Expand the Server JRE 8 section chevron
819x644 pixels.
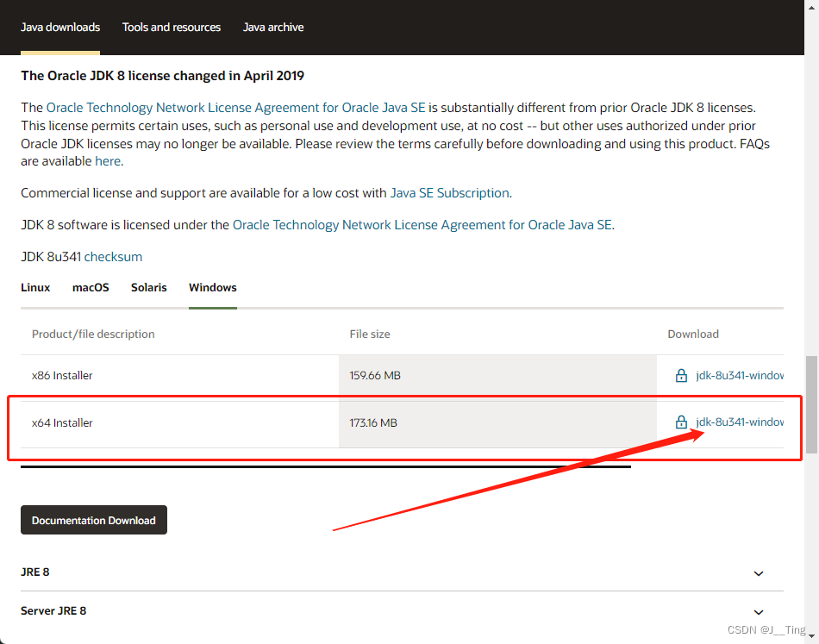759,612
